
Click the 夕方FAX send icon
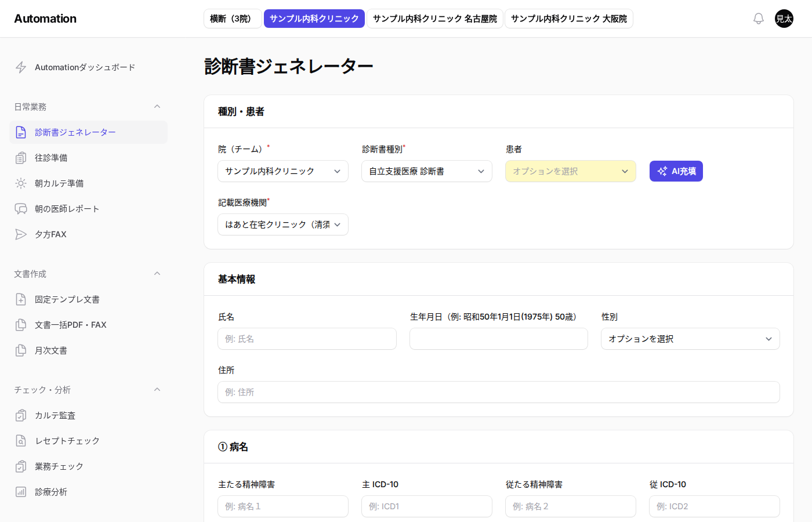(21, 234)
